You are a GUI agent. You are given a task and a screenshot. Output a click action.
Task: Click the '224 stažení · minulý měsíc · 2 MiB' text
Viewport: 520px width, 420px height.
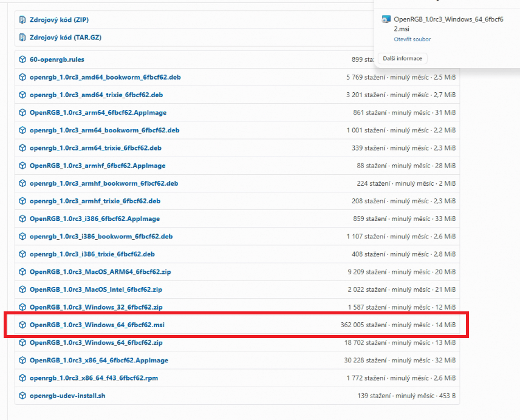click(406, 183)
